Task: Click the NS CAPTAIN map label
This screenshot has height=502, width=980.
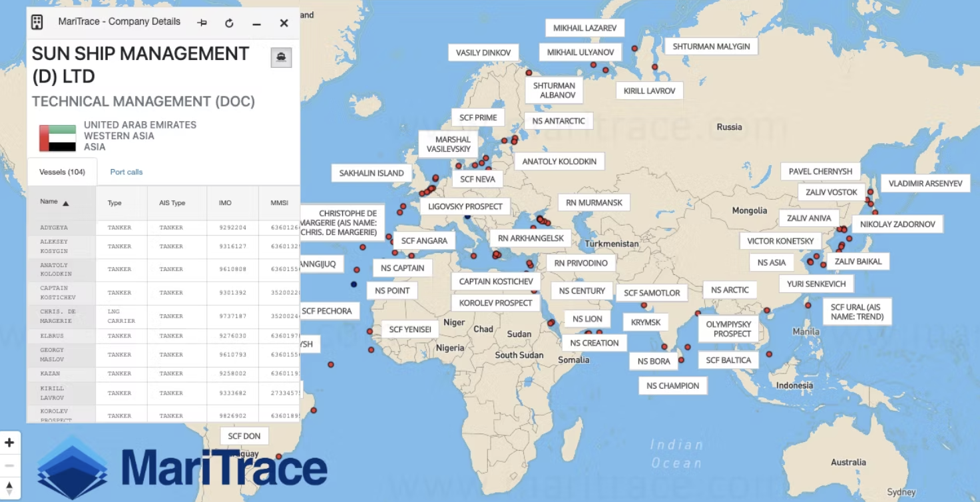Action: tap(403, 268)
